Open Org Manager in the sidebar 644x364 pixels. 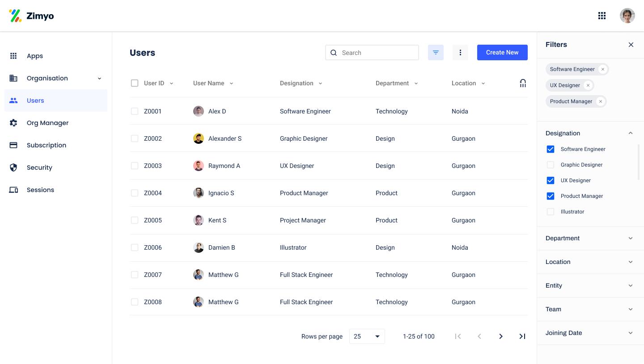(x=47, y=123)
